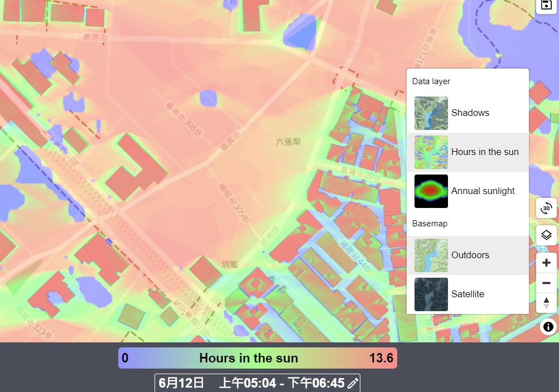The height and width of the screenshot is (392, 559).
Task: Click the save icon at top right
Action: [546, 5]
